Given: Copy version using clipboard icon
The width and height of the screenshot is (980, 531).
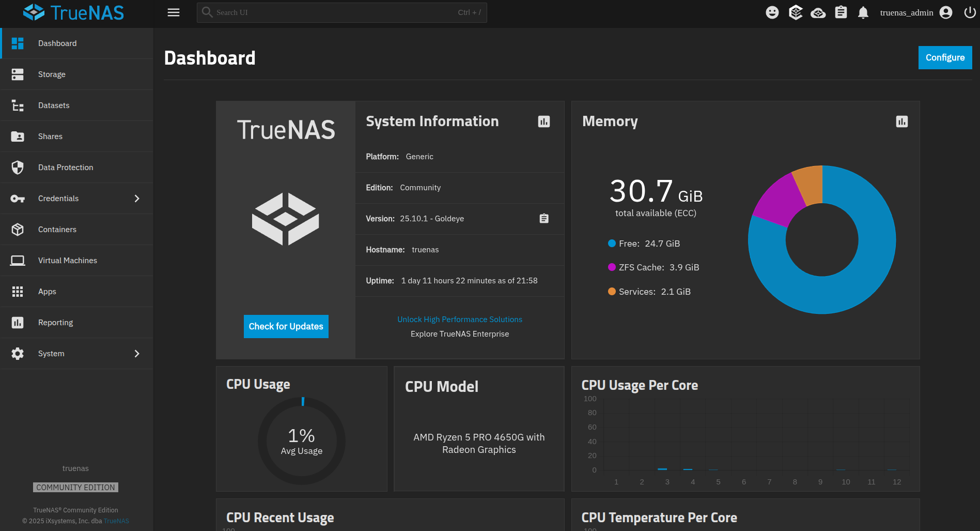Looking at the screenshot, I should click(544, 219).
